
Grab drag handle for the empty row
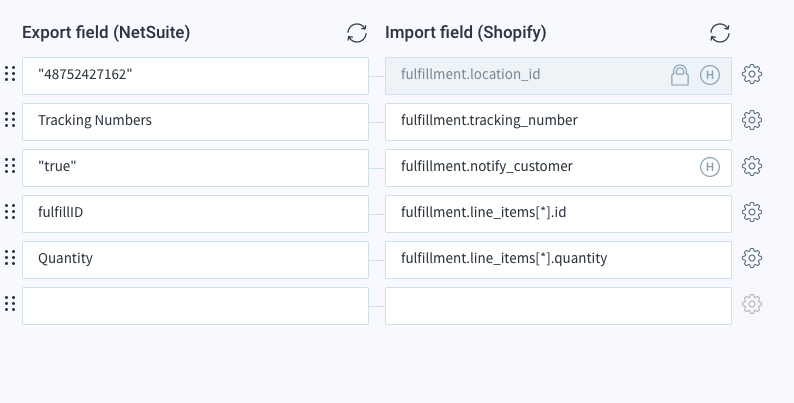pyautogui.click(x=10, y=304)
